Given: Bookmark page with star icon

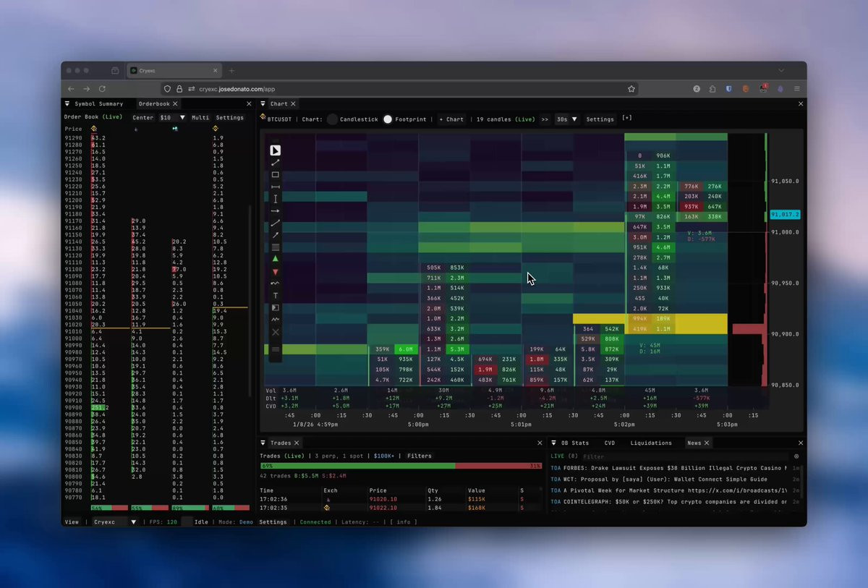Looking at the screenshot, I should 631,89.
